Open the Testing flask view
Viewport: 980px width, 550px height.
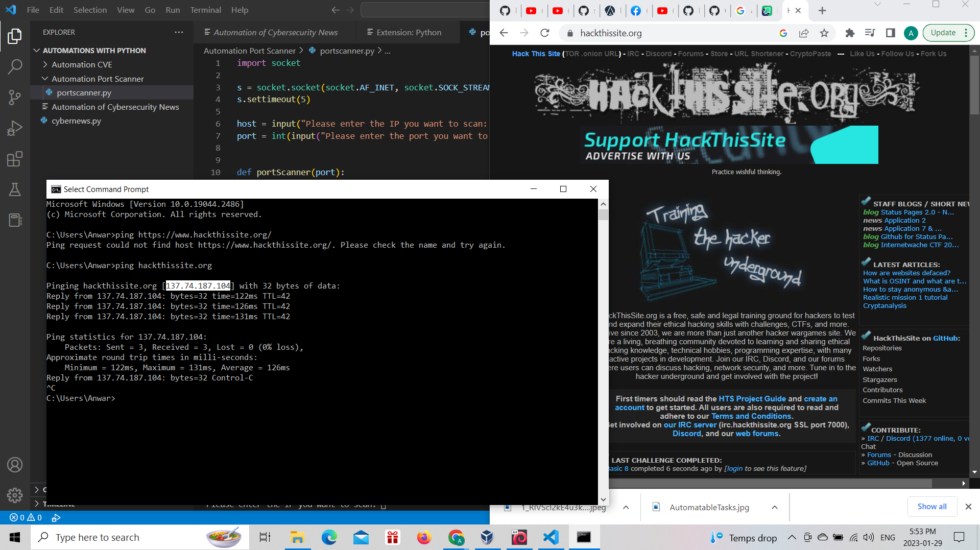(15, 189)
